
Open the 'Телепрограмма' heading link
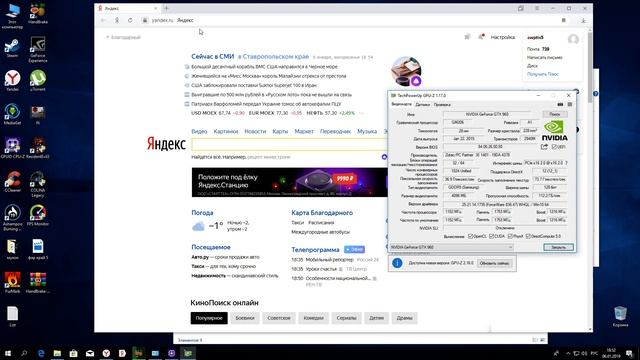click(x=315, y=249)
